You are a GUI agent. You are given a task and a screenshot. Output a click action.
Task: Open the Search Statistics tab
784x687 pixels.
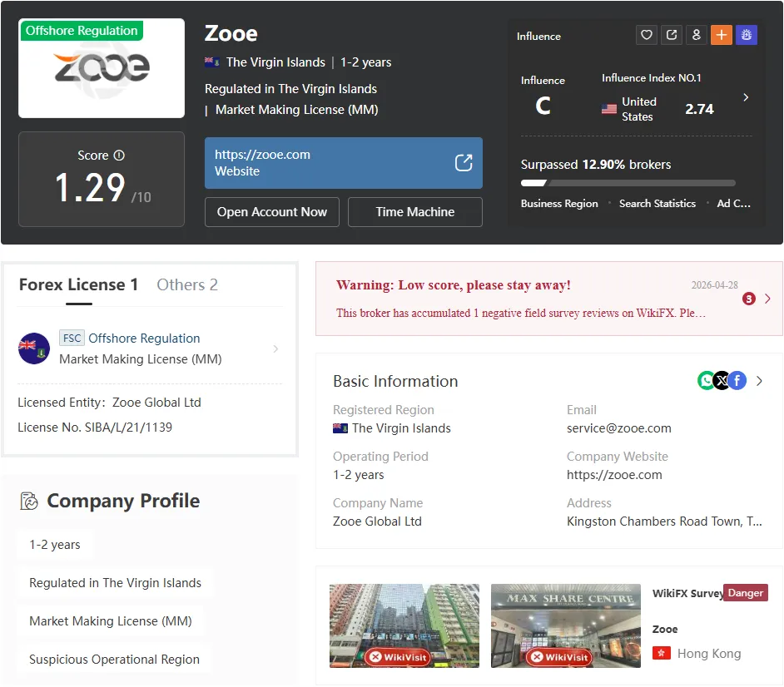coord(657,203)
